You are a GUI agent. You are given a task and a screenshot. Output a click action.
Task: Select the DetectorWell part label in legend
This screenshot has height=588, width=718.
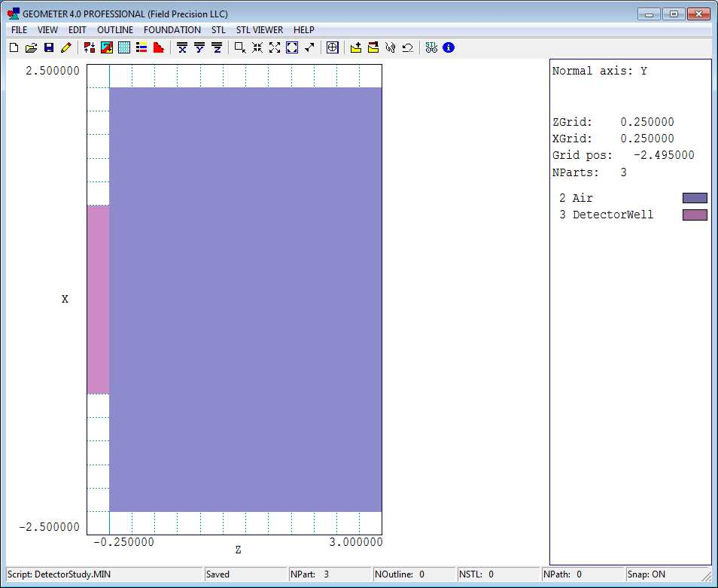coord(613,215)
